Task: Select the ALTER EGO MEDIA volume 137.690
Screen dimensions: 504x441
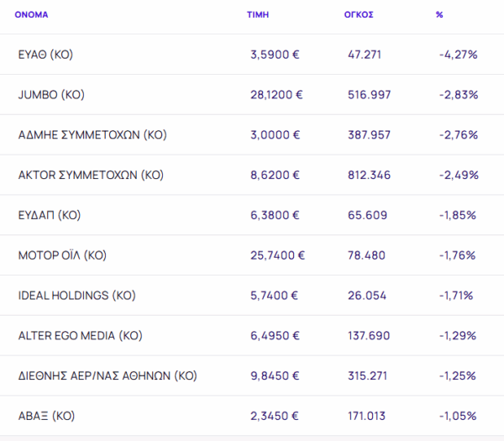Action: pos(369,336)
